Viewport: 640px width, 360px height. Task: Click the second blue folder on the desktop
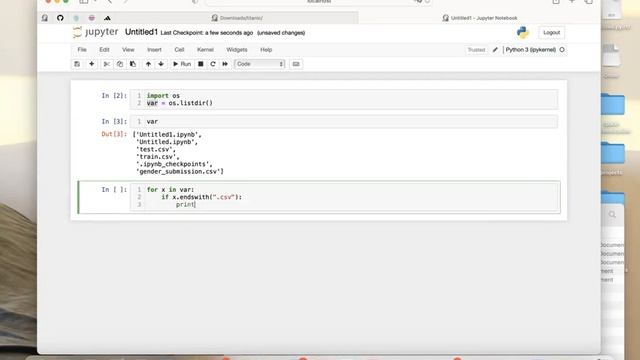coord(612,153)
